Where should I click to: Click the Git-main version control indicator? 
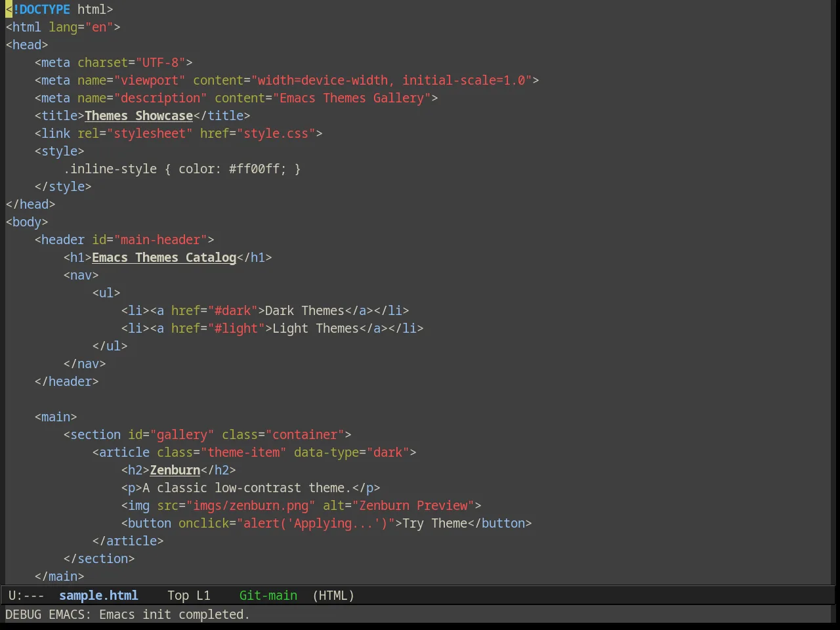coord(268,595)
